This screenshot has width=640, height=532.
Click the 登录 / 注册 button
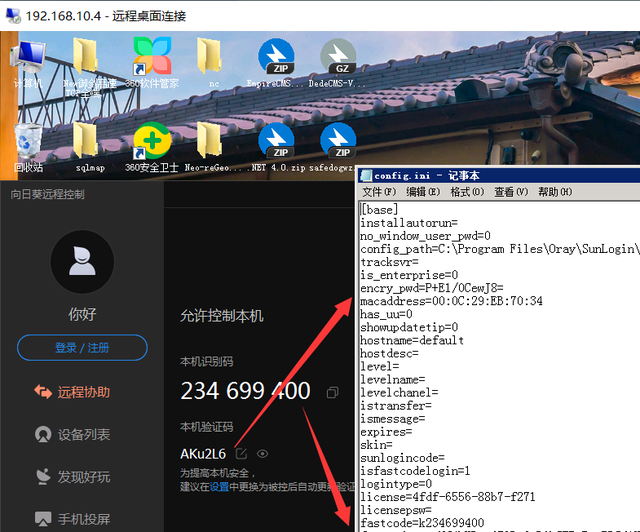pyautogui.click(x=82, y=348)
